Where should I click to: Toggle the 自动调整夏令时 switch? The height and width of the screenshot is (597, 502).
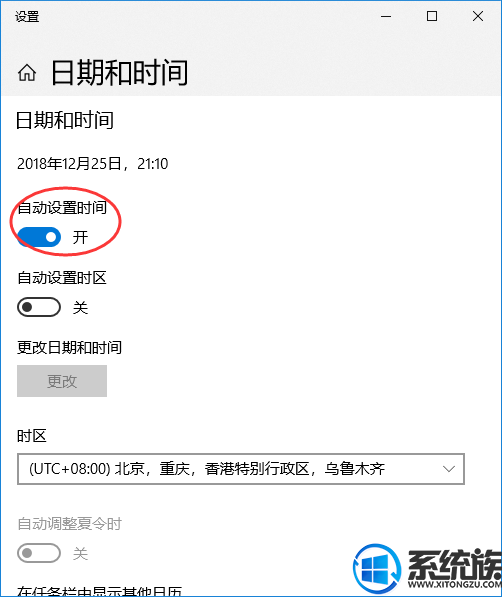click(39, 553)
